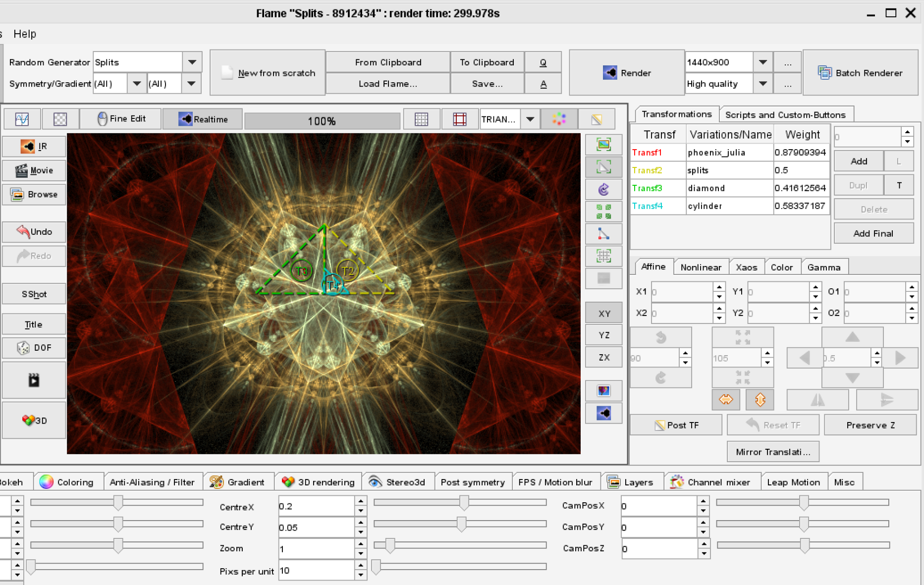Toggle Fine Edit mode
Viewport: 924px width, 585px height.
[x=121, y=119]
